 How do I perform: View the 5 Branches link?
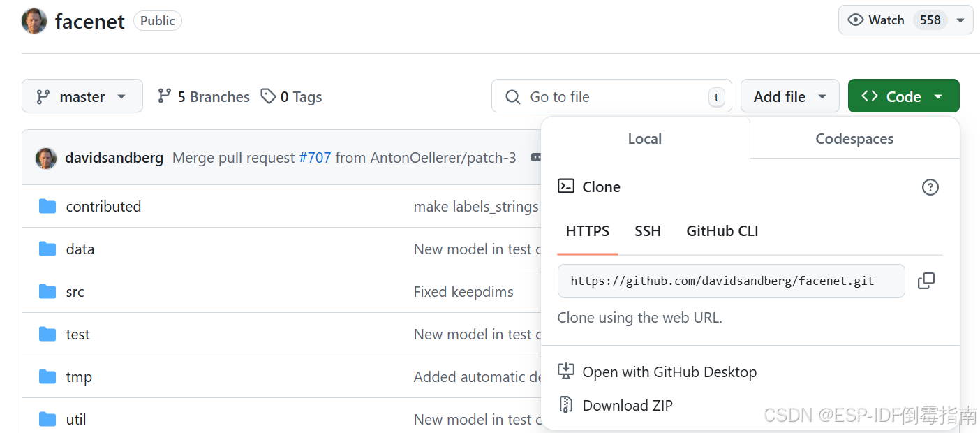(203, 96)
